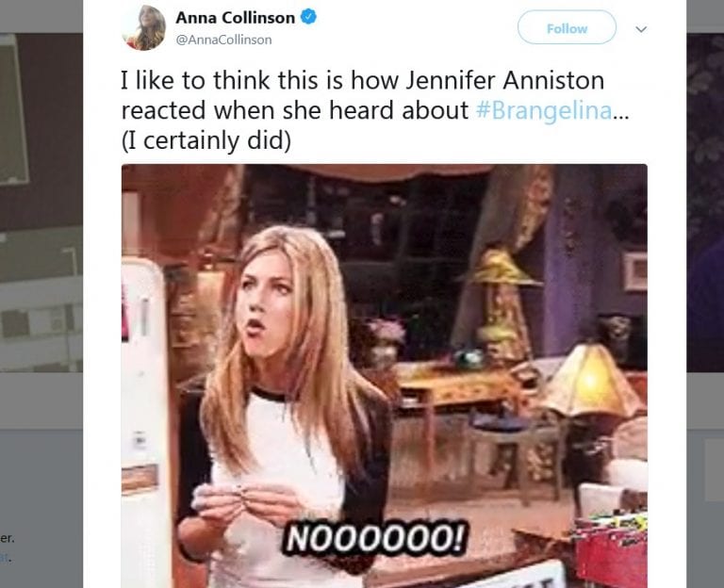
Task: Open the Anna Collinson display name
Action: pyautogui.click(x=235, y=18)
